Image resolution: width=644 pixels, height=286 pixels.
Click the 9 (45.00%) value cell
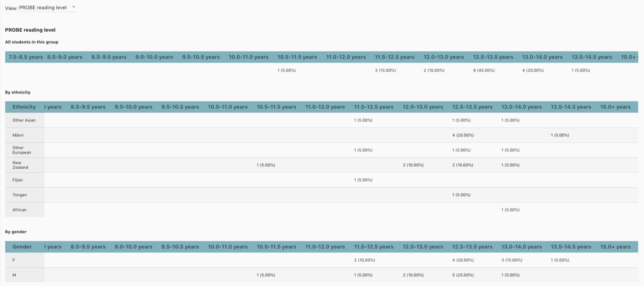[x=484, y=70]
